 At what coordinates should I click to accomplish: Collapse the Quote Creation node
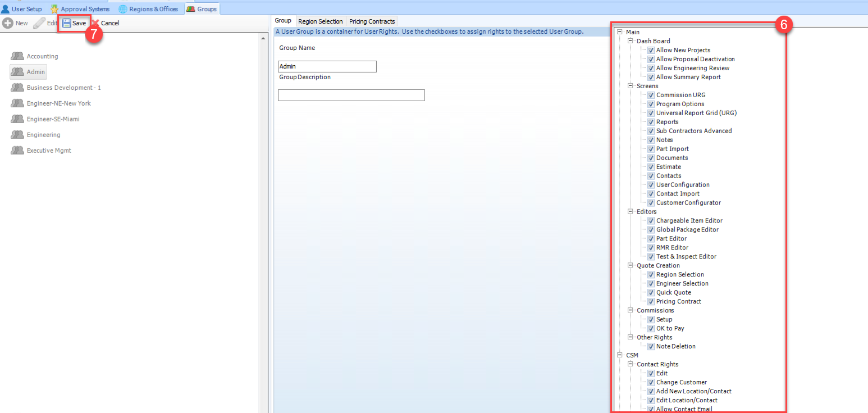[x=631, y=266]
